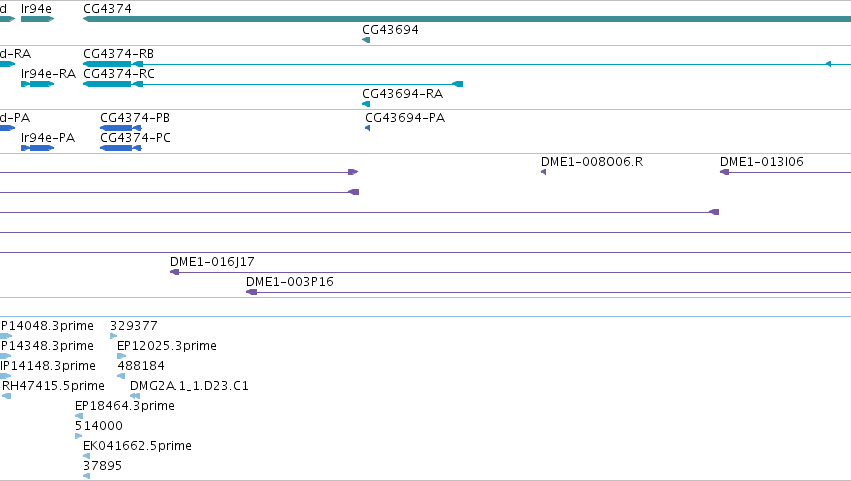851x481 pixels.
Task: Select the CG43694-RA transcript arrow
Action: pos(366,104)
